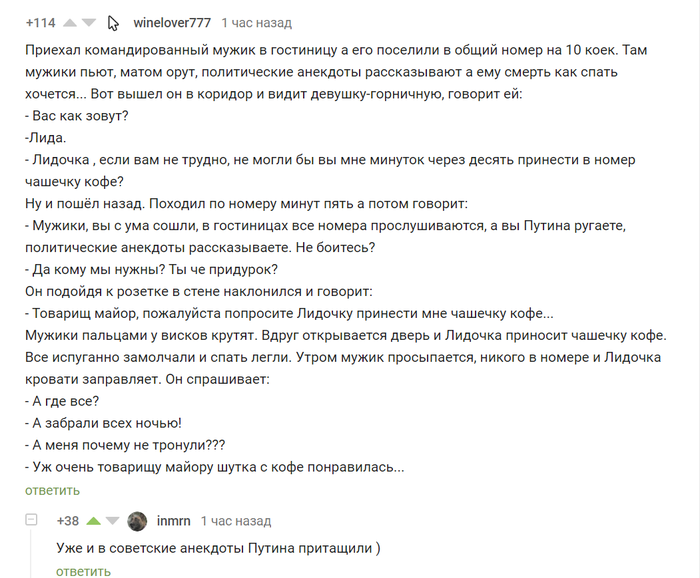This screenshot has width=700, height=578.
Task: Click the '1 час назад' timestamp on winelover777's comment
Action: pyautogui.click(x=257, y=22)
